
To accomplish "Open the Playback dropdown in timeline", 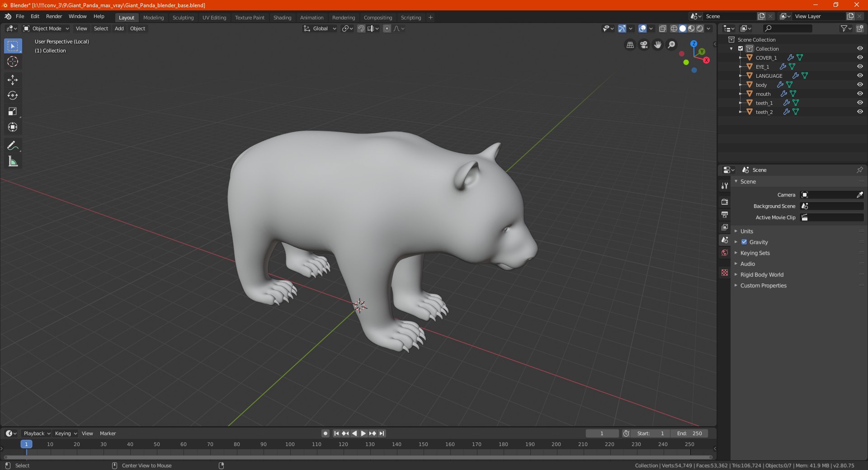I will click(x=37, y=433).
